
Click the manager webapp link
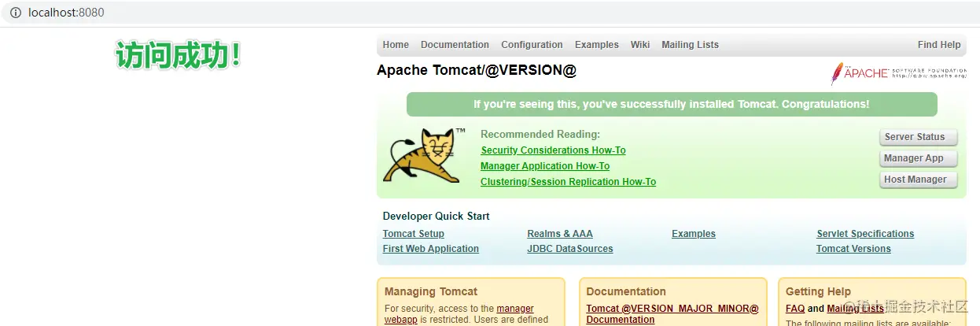pos(515,309)
